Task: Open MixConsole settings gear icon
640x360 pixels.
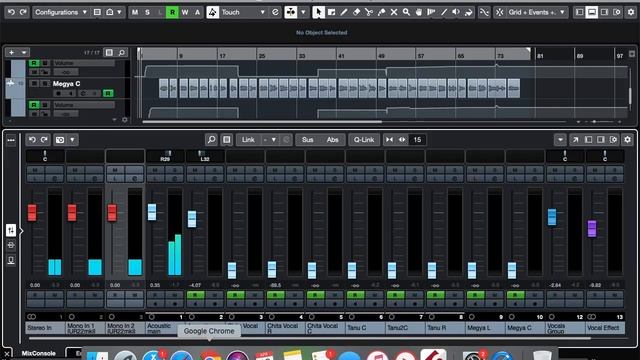Action: coord(627,140)
